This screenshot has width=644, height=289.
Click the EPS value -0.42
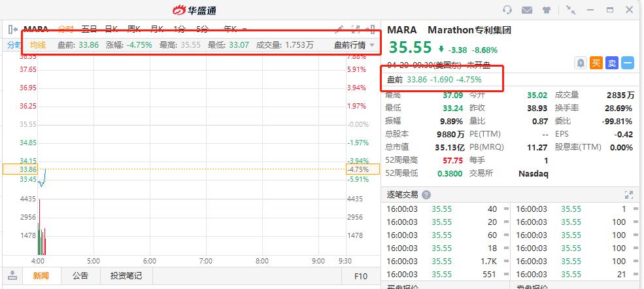(x=623, y=134)
